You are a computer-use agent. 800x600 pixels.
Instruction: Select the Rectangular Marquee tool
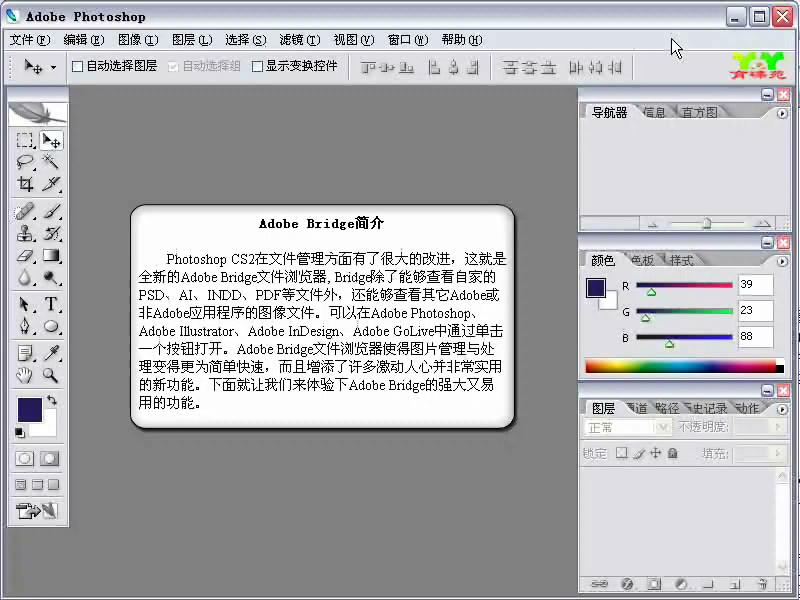click(24, 140)
